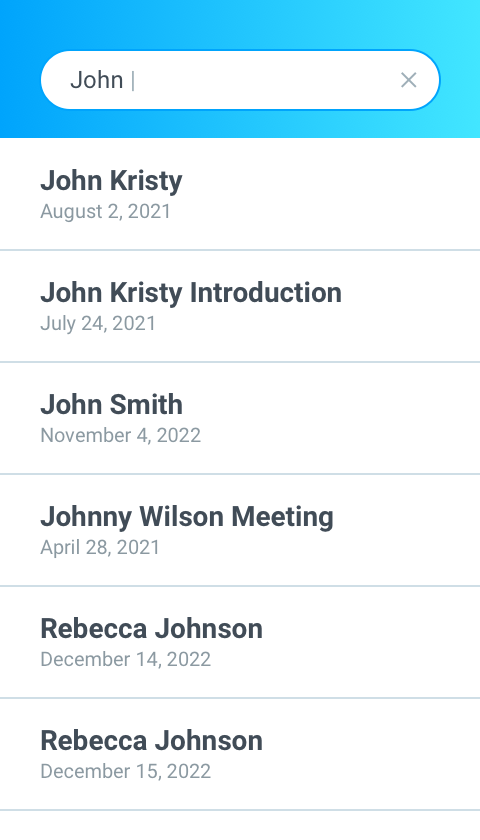Focus the search box containing John
Image resolution: width=480 pixels, height=840 pixels.
pos(240,80)
